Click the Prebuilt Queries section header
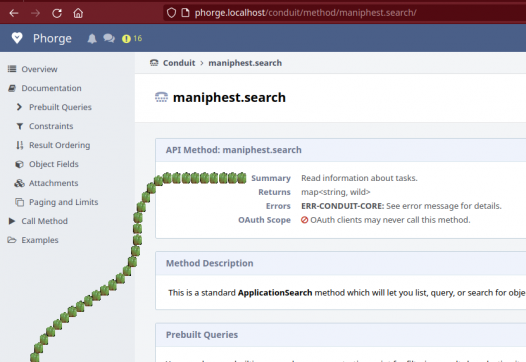The height and width of the screenshot is (362, 526). click(202, 335)
